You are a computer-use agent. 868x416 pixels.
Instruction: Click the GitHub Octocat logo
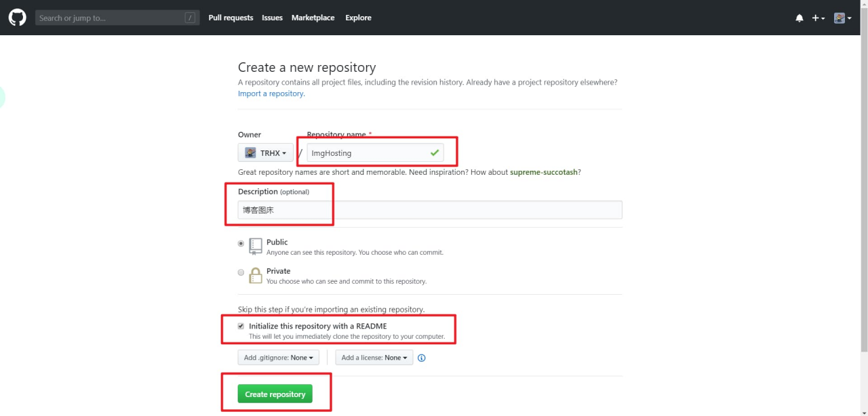click(17, 18)
